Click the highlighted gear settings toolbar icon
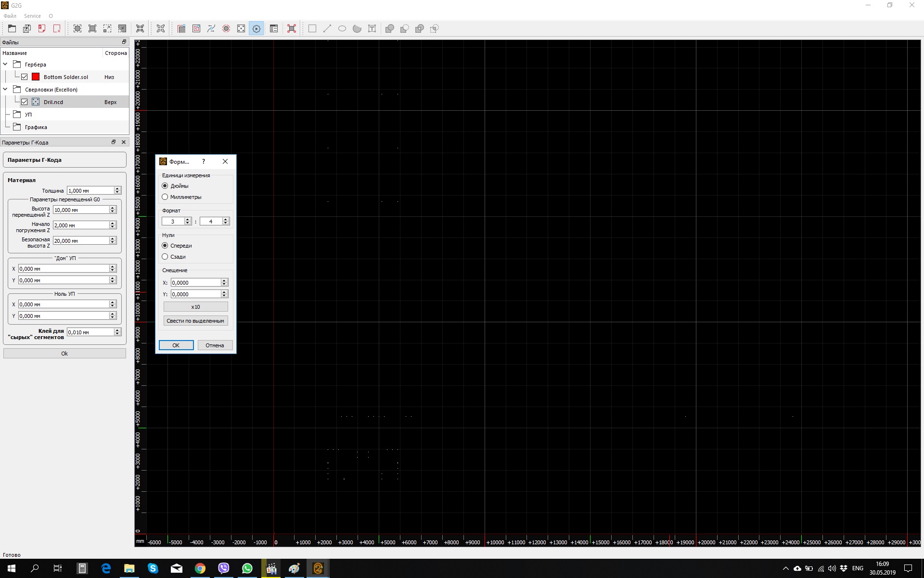Viewport: 924px width, 578px height. point(257,28)
